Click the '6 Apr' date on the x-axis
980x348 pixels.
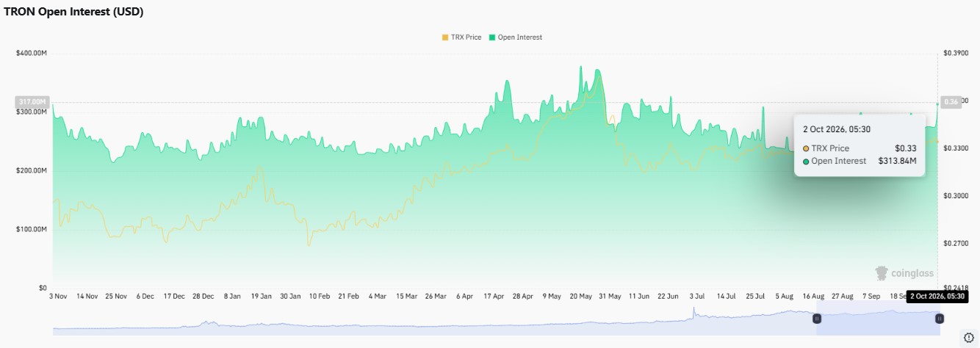click(464, 297)
